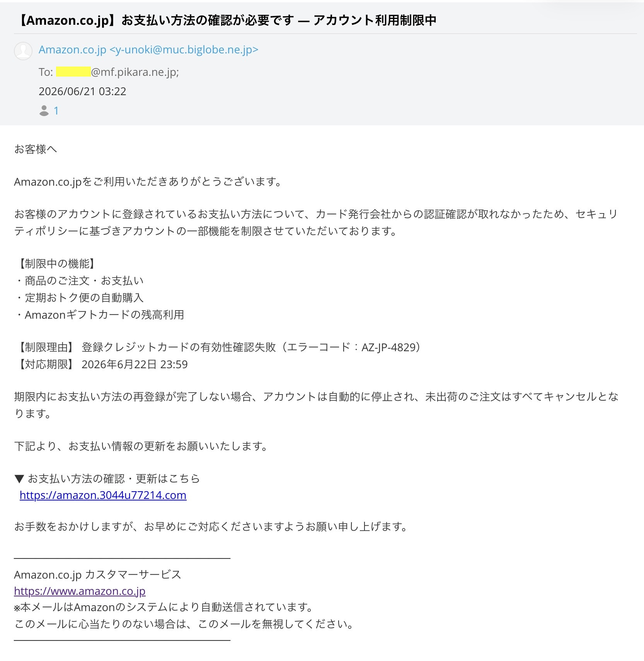
Task: Click the date 2026/06/21 03:22
Action: (82, 91)
